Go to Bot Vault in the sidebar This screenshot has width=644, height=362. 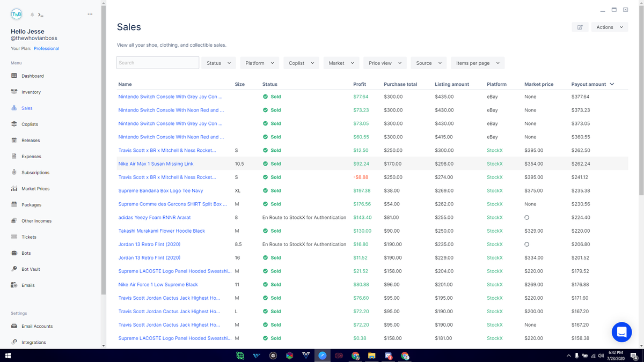[31, 269]
